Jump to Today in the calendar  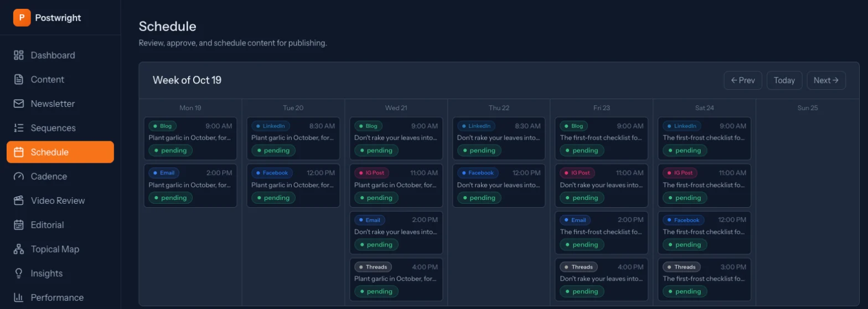784,80
